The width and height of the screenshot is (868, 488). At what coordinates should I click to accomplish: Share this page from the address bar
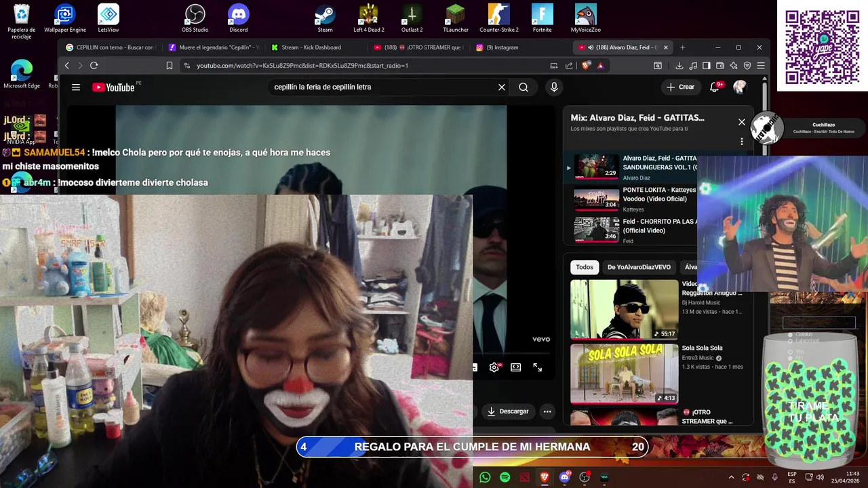point(569,66)
